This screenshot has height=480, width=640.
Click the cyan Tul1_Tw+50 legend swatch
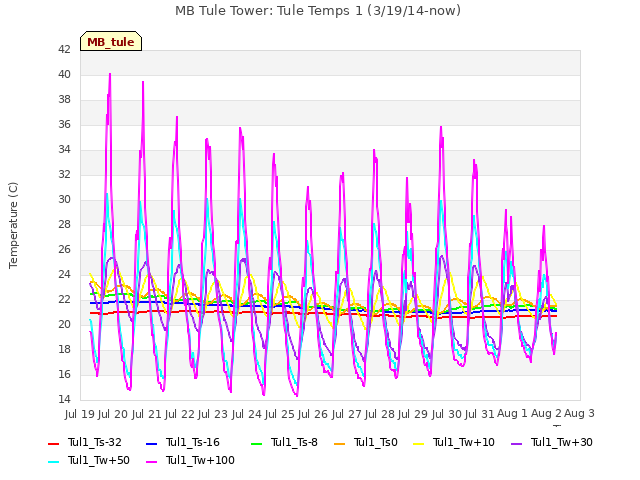(x=54, y=462)
